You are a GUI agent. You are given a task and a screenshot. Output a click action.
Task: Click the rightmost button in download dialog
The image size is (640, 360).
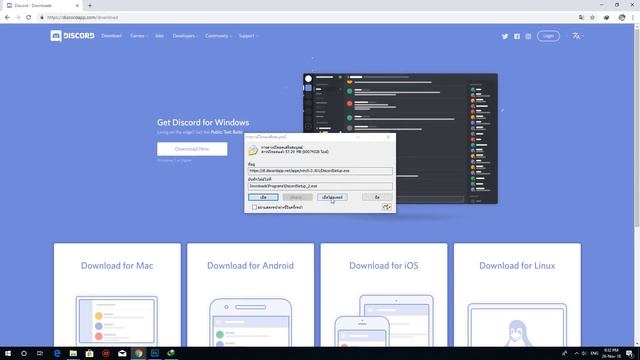coord(377,197)
